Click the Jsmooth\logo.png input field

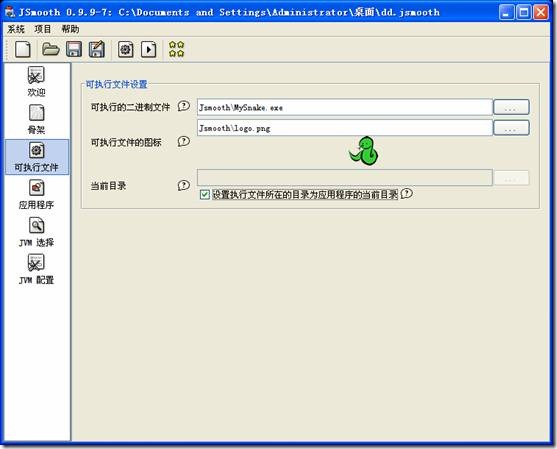pyautogui.click(x=345, y=128)
